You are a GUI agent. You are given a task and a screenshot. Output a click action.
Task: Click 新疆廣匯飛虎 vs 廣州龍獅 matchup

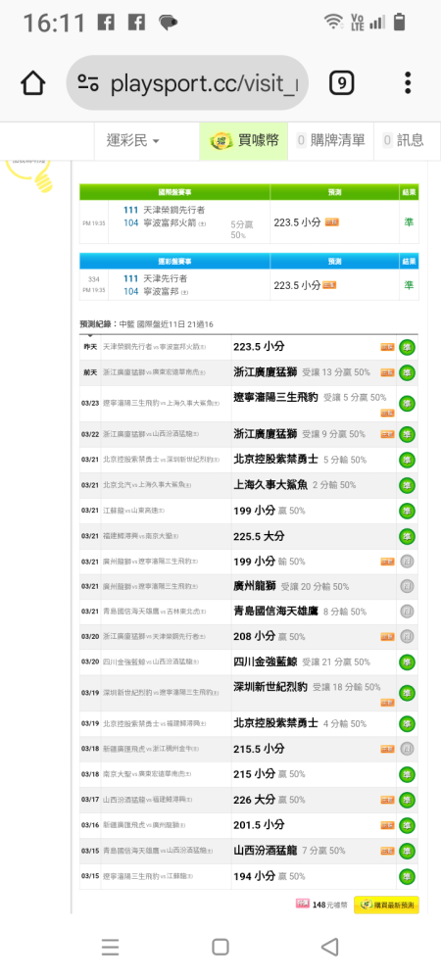144,825
